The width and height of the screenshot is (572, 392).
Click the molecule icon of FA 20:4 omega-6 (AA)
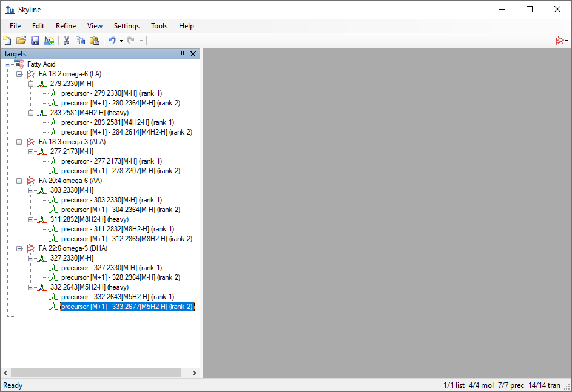pos(31,181)
